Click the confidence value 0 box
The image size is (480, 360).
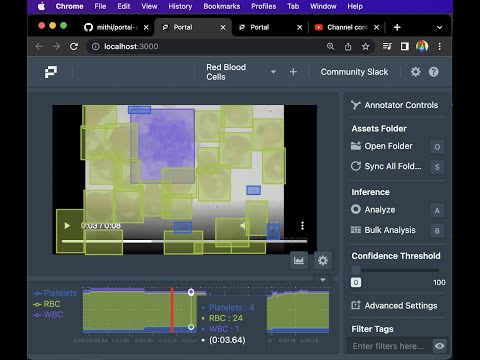356,283
